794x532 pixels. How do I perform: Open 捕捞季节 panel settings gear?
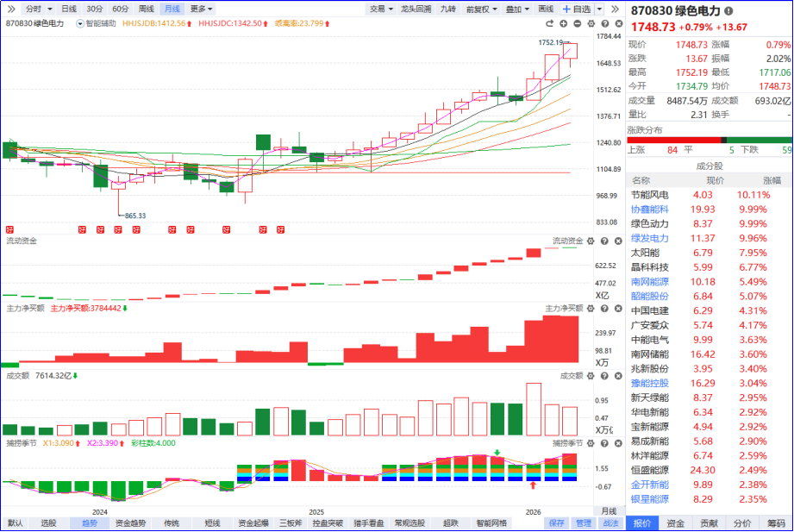591,443
